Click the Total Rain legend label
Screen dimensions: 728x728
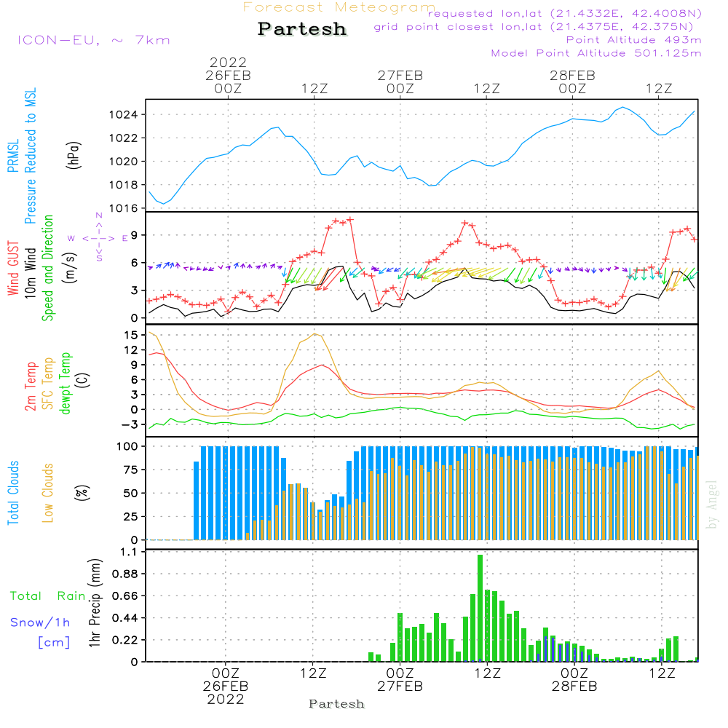47,596
